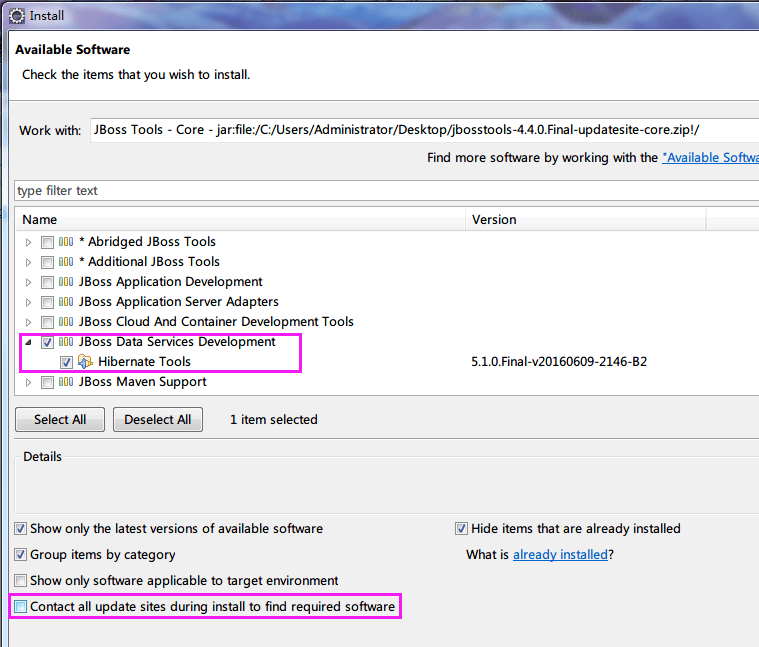Click the Name column header
The image size is (759, 647).
point(240,220)
